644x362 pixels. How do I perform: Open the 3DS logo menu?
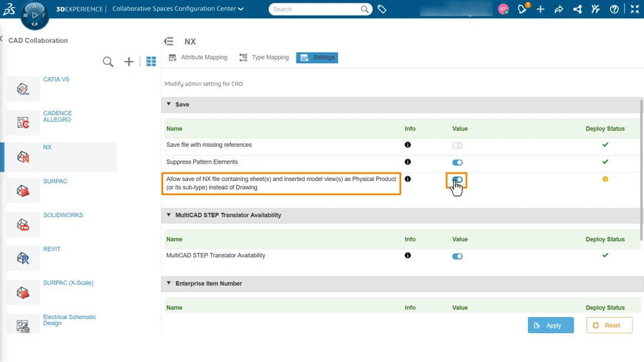pyautogui.click(x=9, y=9)
